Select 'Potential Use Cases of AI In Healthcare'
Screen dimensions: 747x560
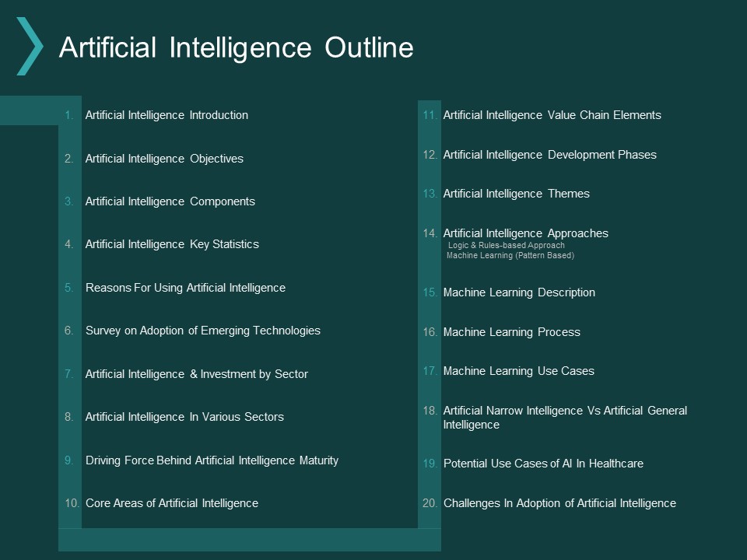(544, 464)
